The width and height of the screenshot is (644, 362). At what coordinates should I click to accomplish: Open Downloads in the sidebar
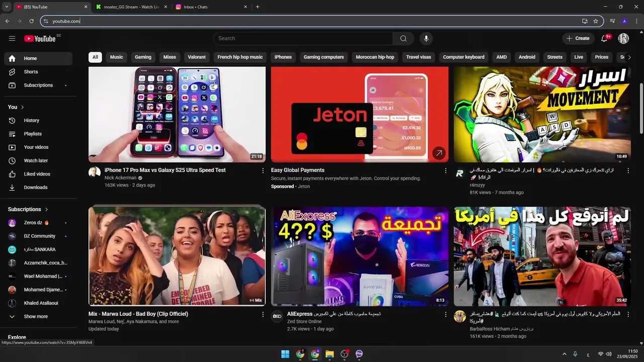coord(38,188)
